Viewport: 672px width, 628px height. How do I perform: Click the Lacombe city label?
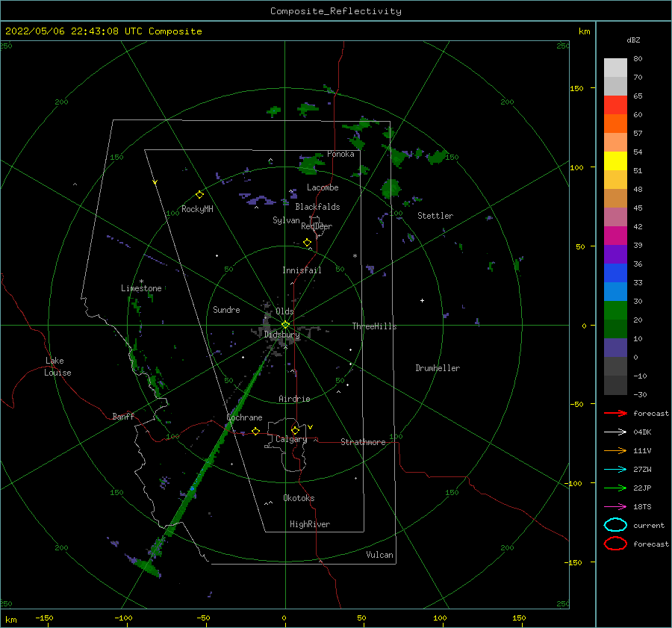323,187
